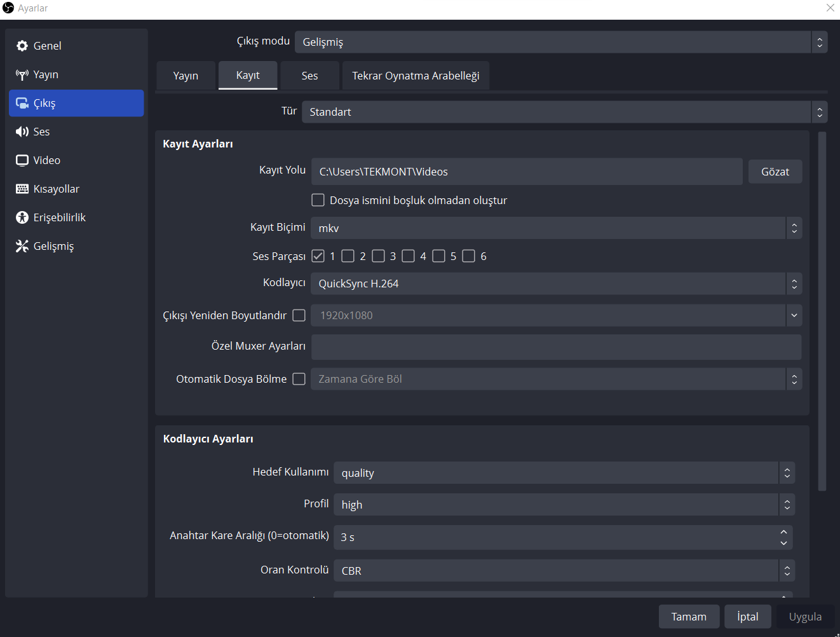
Task: Click the İptal button
Action: coord(748,617)
